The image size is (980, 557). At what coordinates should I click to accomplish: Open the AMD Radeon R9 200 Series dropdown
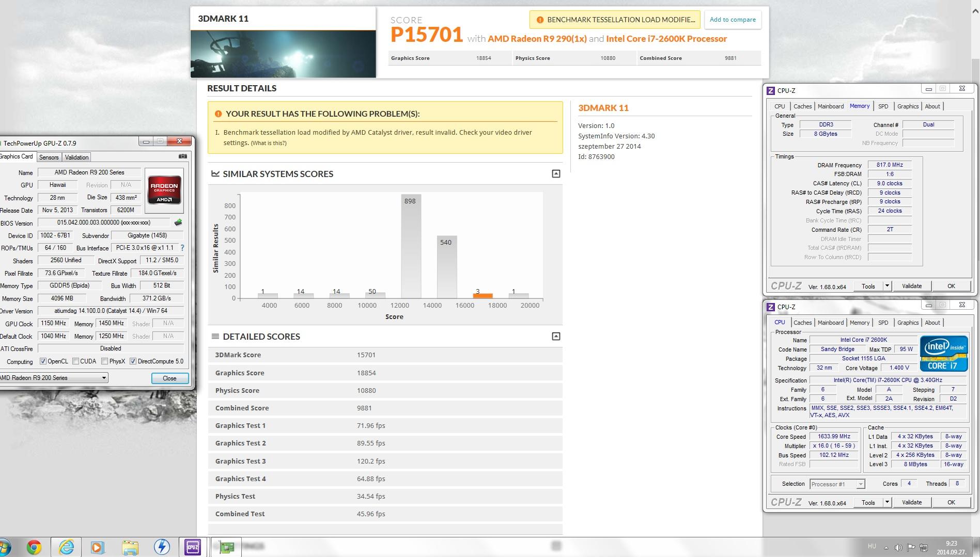pos(54,377)
